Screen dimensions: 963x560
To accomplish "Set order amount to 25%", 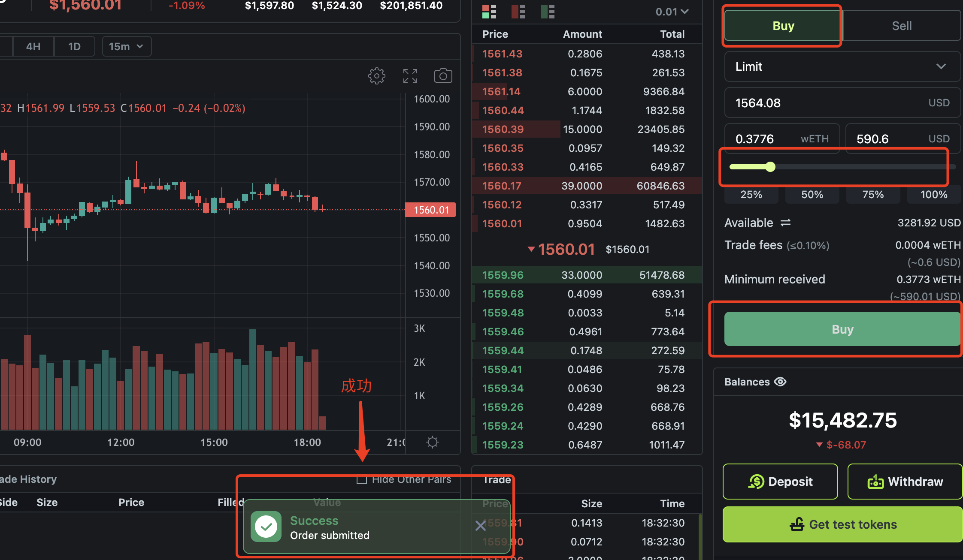I will coord(751,195).
